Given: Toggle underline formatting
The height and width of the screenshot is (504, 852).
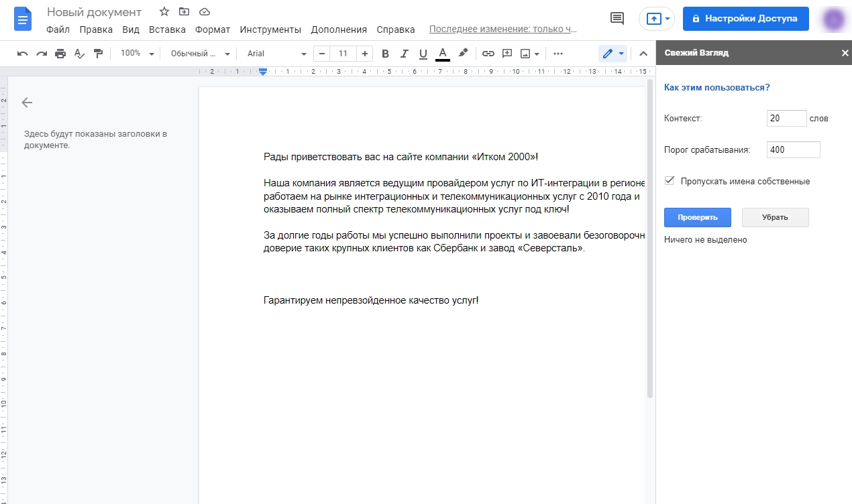Looking at the screenshot, I should (x=423, y=54).
